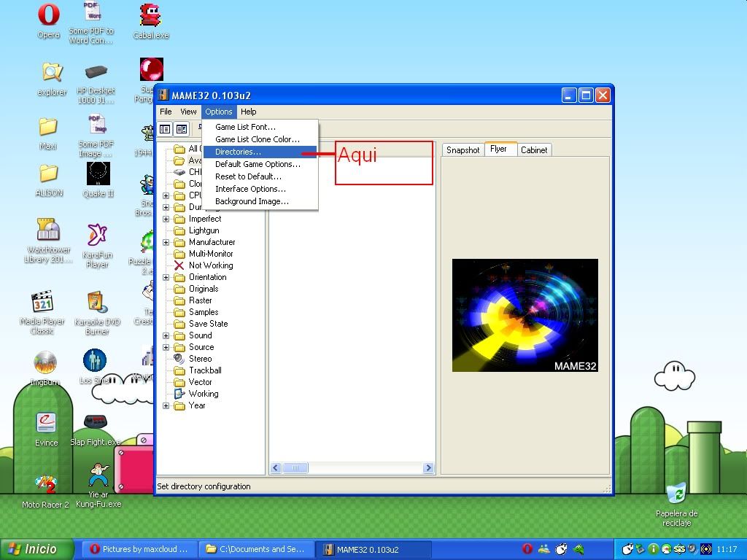The image size is (747, 560).
Task: Open Interface Options menu entry
Action: 260,189
